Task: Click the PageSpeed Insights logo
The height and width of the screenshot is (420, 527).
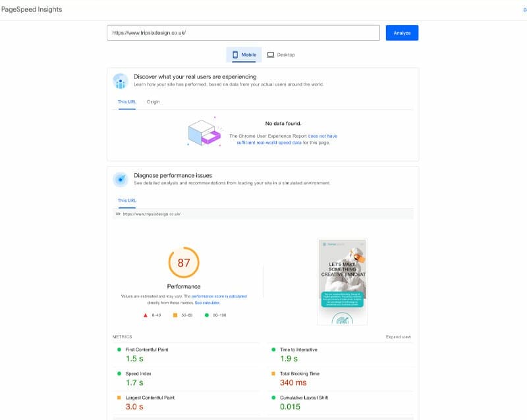Action: coord(33,9)
